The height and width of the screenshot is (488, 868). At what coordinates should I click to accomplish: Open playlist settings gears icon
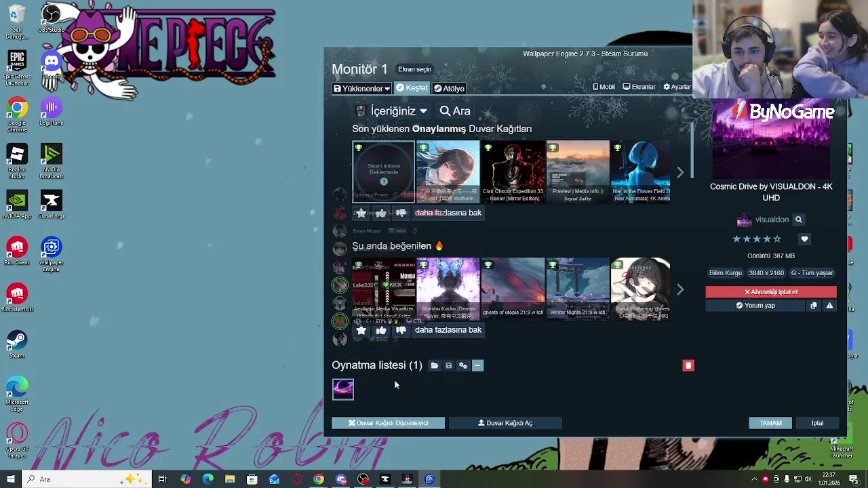[463, 365]
